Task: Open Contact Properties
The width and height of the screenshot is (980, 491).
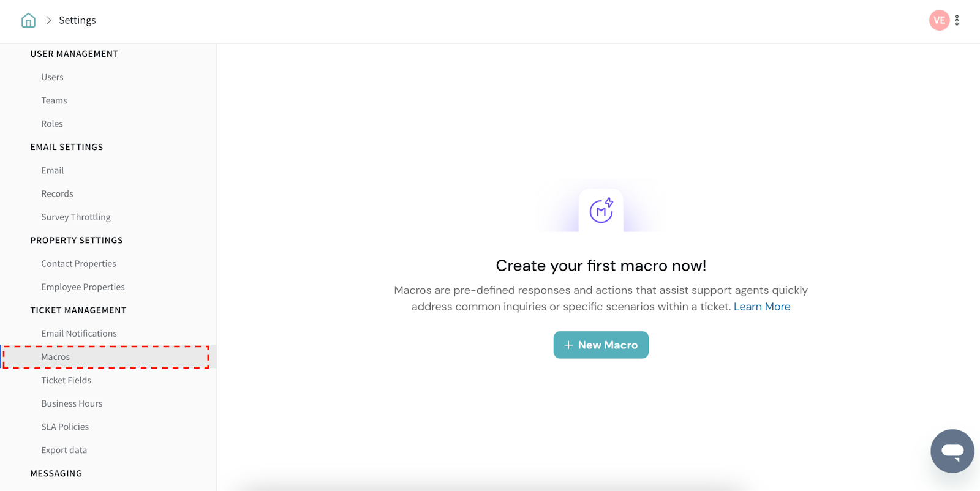Action: click(78, 264)
